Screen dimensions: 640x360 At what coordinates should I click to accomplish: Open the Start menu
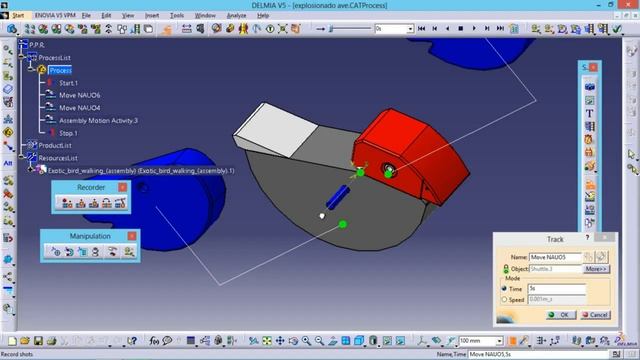tap(18, 16)
